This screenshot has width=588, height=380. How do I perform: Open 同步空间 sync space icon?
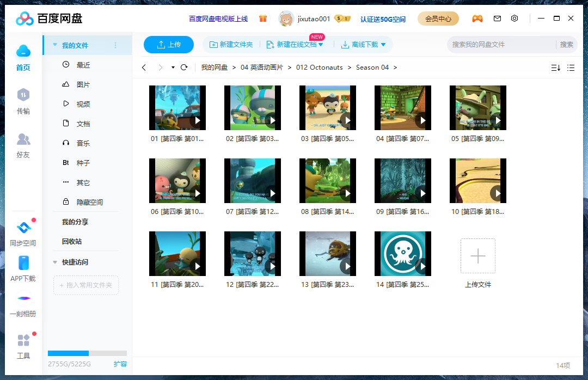tap(23, 228)
